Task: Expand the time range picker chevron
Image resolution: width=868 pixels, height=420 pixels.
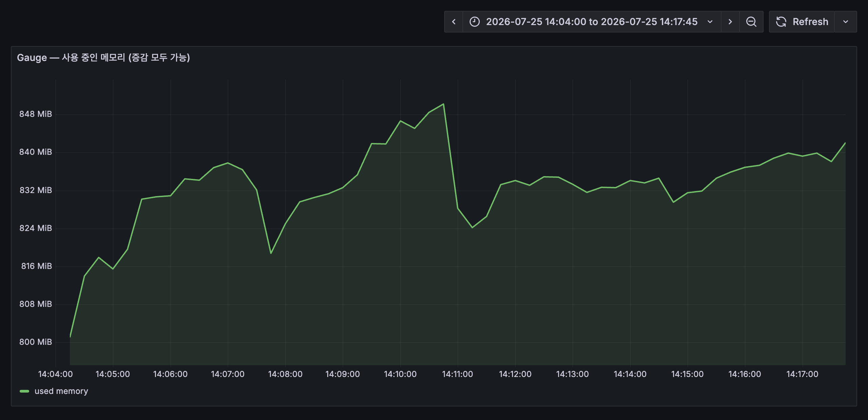Action: pos(710,22)
